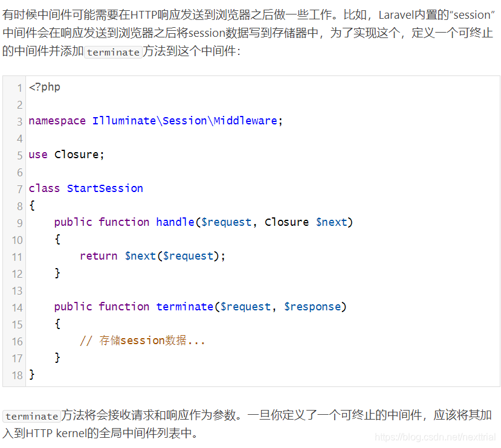Click '$response' parameter on line 14
Image resolution: width=501 pixels, height=448 pixels.
click(x=312, y=307)
